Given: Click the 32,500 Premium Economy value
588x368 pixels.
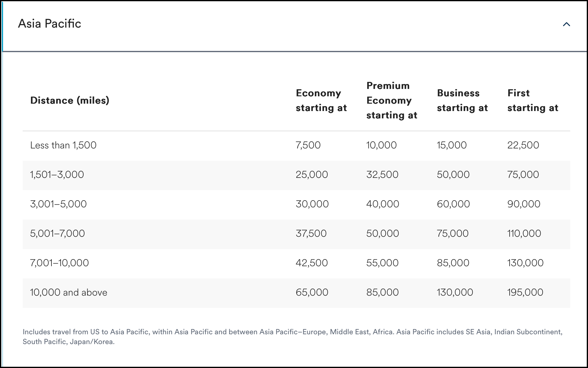Looking at the screenshot, I should click(383, 174).
